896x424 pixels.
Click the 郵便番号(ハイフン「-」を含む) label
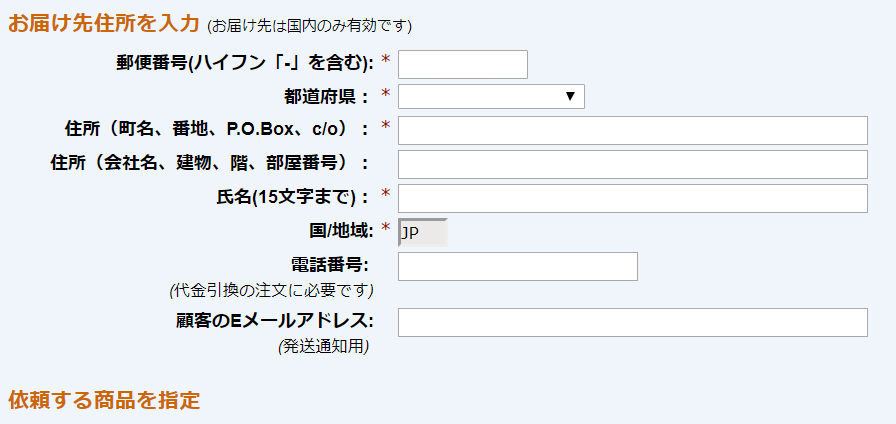245,62
